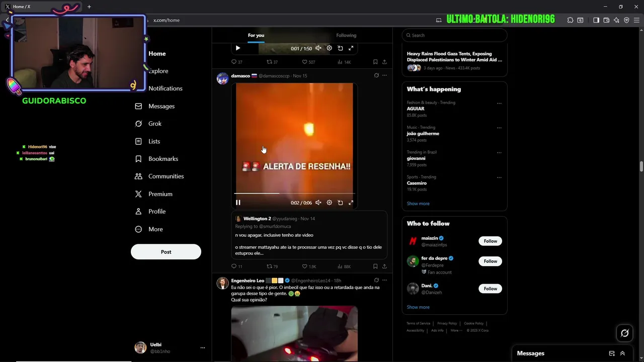This screenshot has width=644, height=362.
Task: Show more under Who to follow
Action: click(x=418, y=307)
